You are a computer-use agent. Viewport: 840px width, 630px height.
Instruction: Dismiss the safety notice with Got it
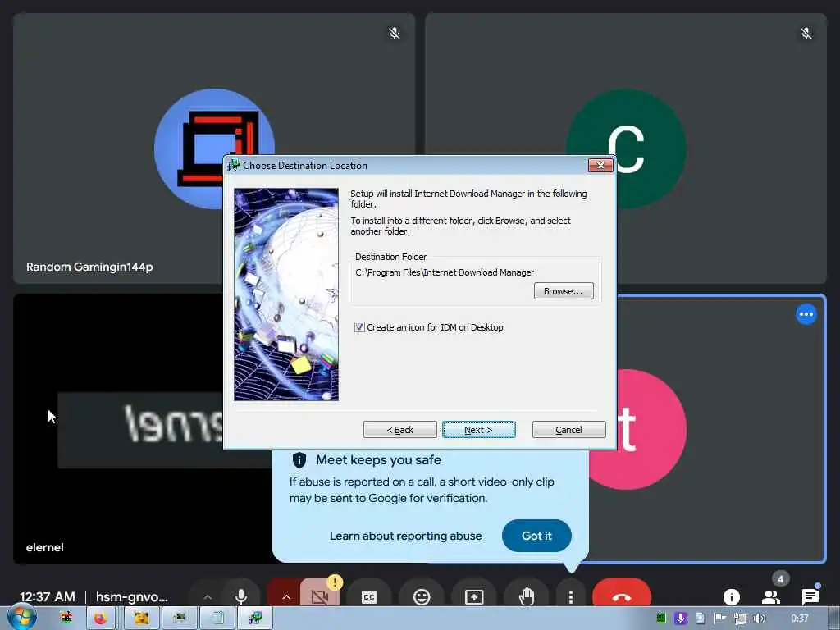coord(536,536)
